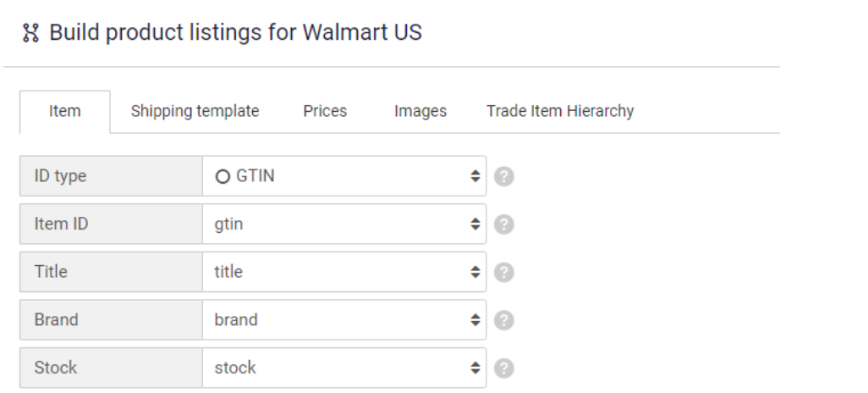Open the Stock mapping dropdown

[x=344, y=368]
